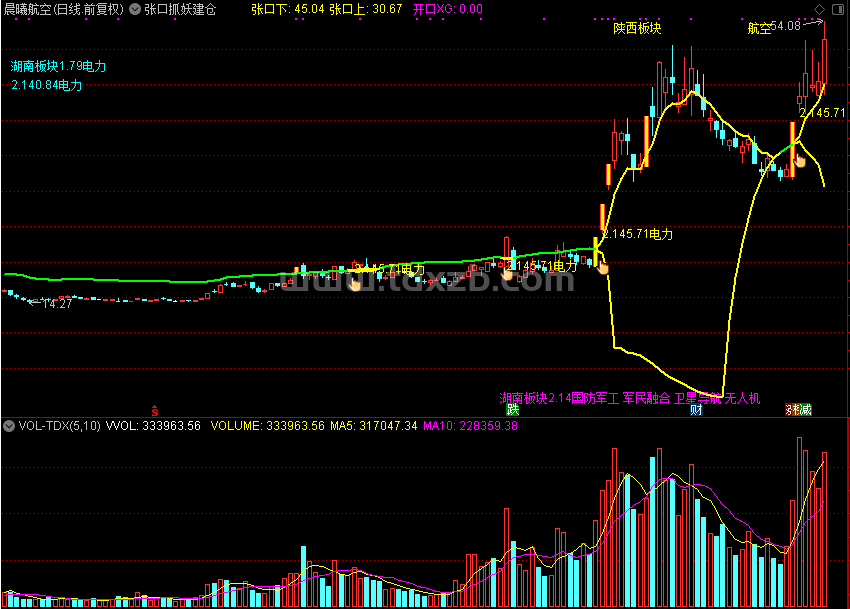Click the 张口下: 45.04 indicator value
850x609 pixels.
click(x=287, y=9)
